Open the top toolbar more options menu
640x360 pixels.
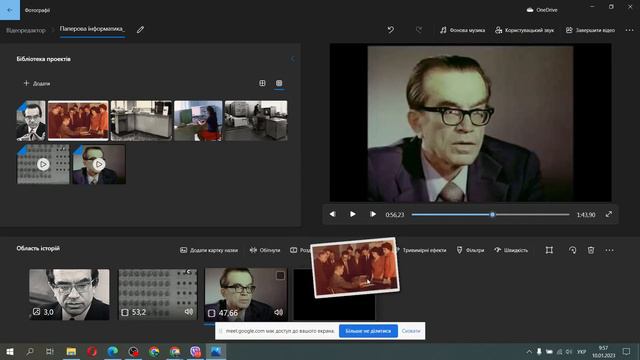coord(629,30)
